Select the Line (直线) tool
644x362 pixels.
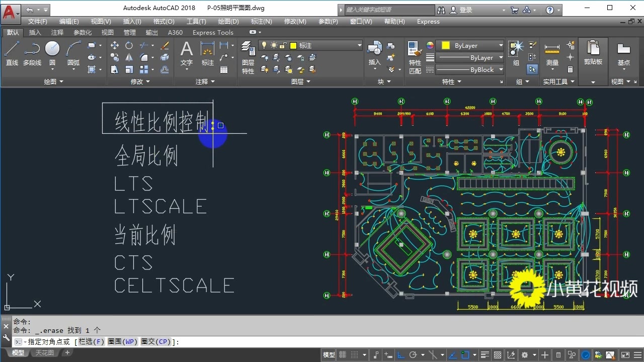[12, 53]
